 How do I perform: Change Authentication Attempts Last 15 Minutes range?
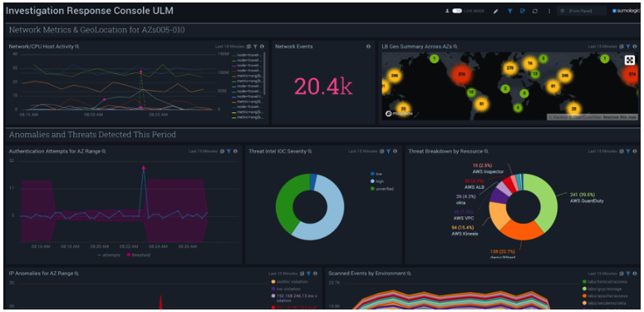(x=204, y=151)
